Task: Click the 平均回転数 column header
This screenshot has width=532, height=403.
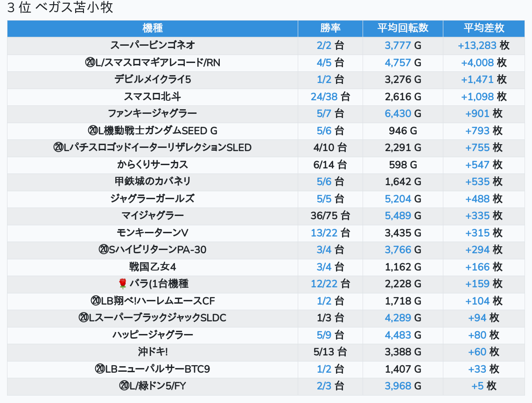Action: [x=403, y=28]
